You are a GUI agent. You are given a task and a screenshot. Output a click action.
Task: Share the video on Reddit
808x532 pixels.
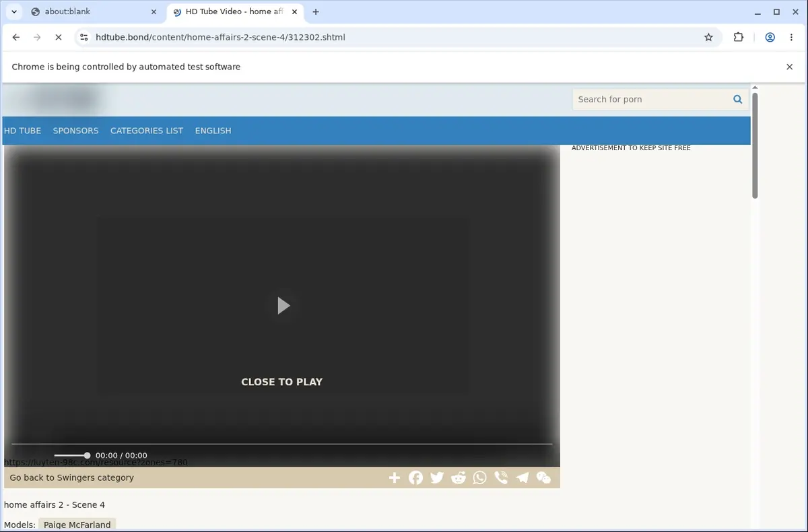point(459,477)
